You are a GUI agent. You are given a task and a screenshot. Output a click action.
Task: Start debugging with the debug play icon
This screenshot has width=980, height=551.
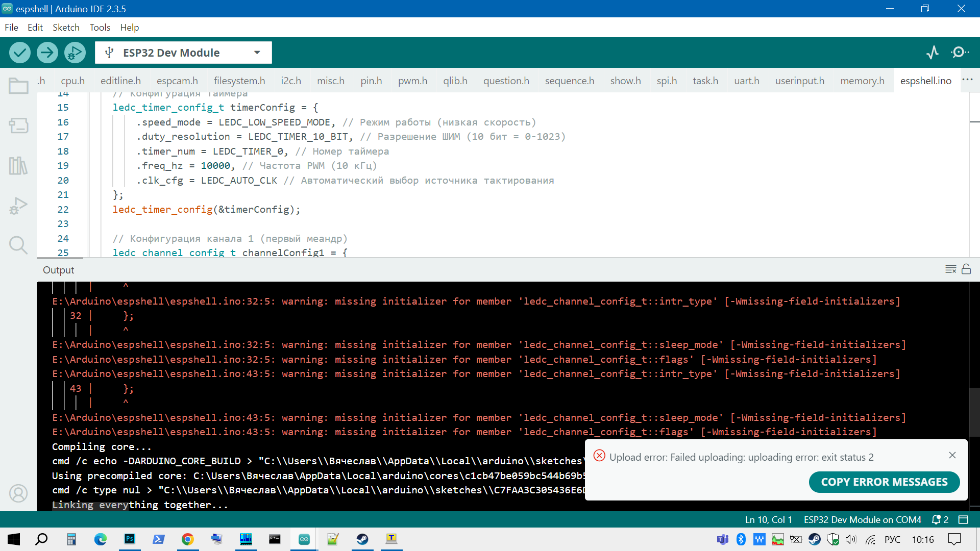(75, 53)
